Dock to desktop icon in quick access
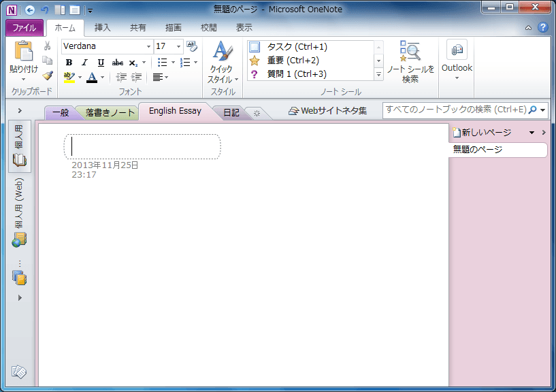The height and width of the screenshot is (392, 556). [60, 10]
